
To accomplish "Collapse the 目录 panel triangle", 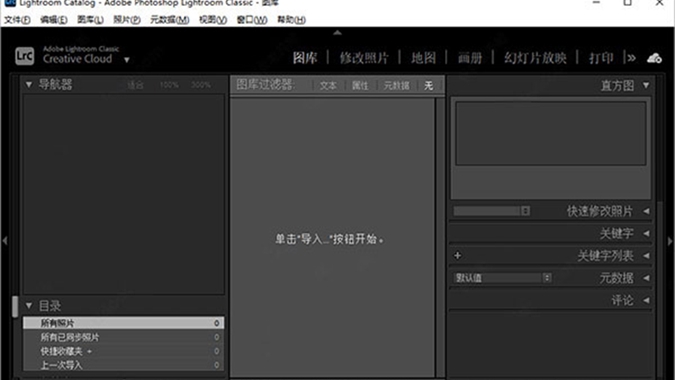I will pyautogui.click(x=28, y=306).
